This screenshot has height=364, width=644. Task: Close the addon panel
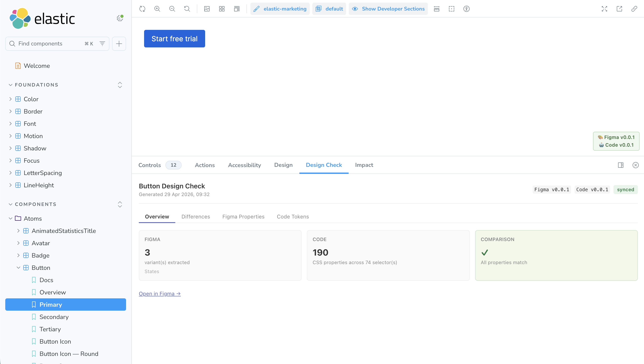point(635,165)
